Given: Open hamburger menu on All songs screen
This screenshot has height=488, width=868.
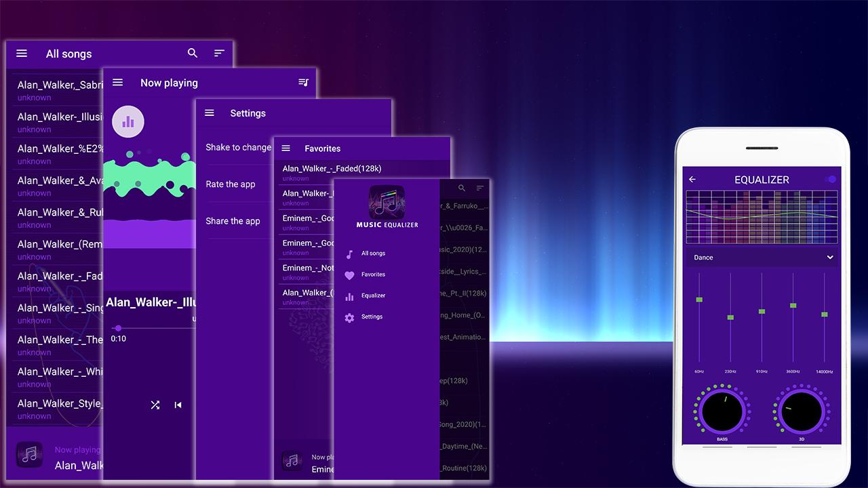Looking at the screenshot, I should tap(22, 53).
